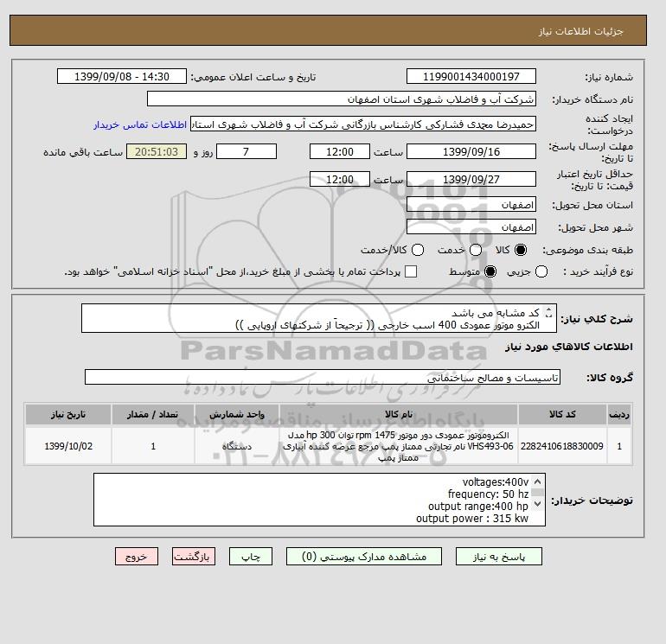Click the پاسخ به نیاز button
This screenshot has width=666, height=644.
[499, 556]
